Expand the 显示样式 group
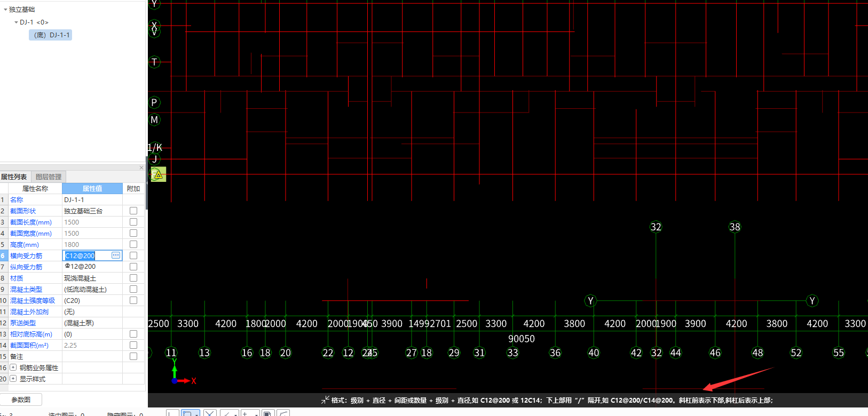Screen dimensions: 868x416 click(x=13, y=379)
